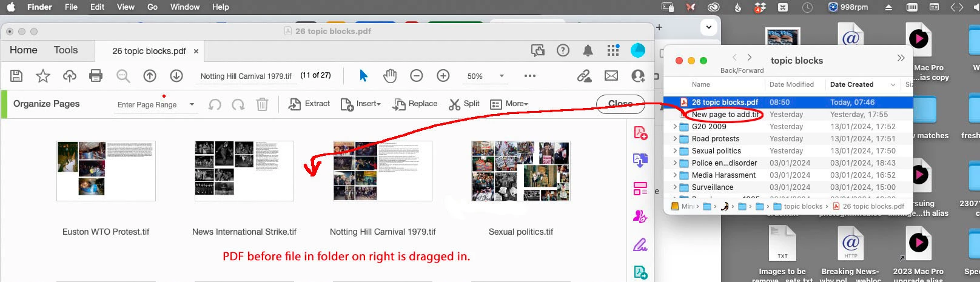Open the share review comment icon in the Acrobat header
This screenshot has width=980, height=282.
[538, 50]
